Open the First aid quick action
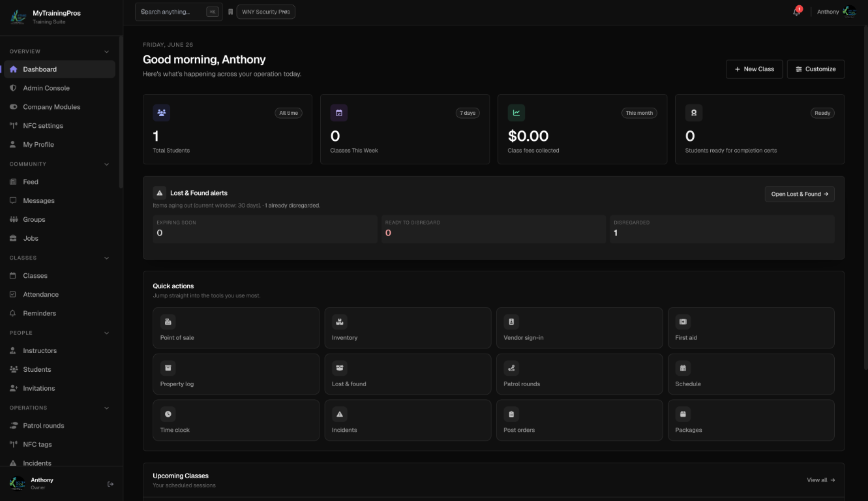 (x=751, y=328)
